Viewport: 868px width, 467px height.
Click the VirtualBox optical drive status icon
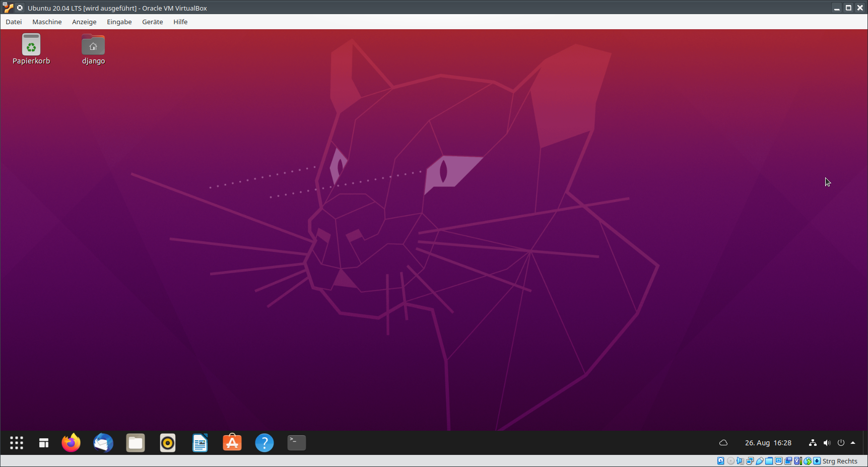pos(730,461)
